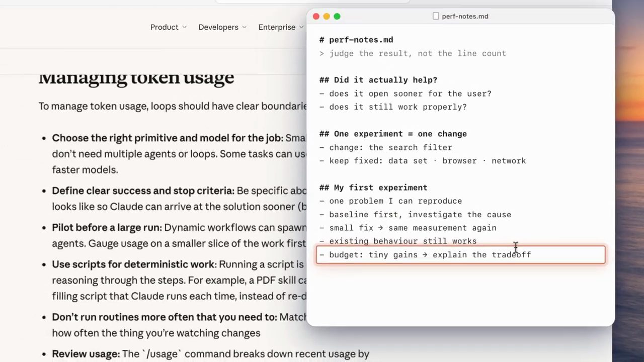644x362 pixels.
Task: Click the '## My first experiment' heading
Action: coord(373,188)
